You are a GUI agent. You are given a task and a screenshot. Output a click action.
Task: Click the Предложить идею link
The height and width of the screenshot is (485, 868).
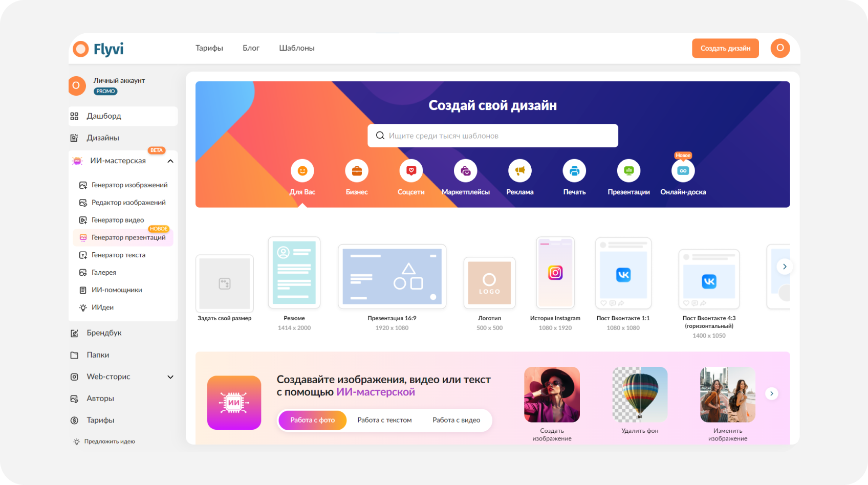[x=104, y=442]
